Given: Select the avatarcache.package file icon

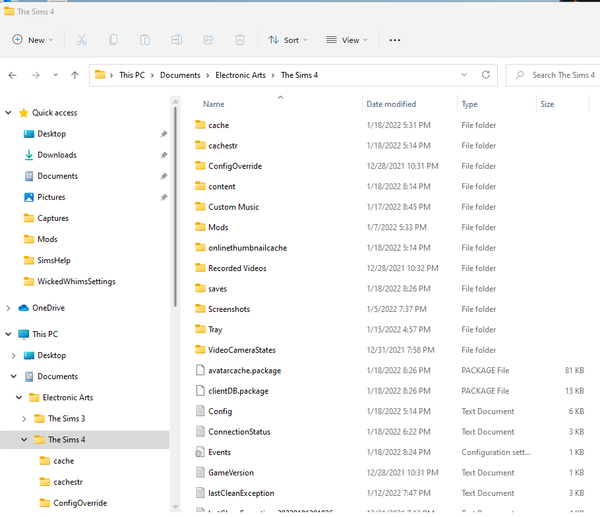Looking at the screenshot, I should click(200, 370).
